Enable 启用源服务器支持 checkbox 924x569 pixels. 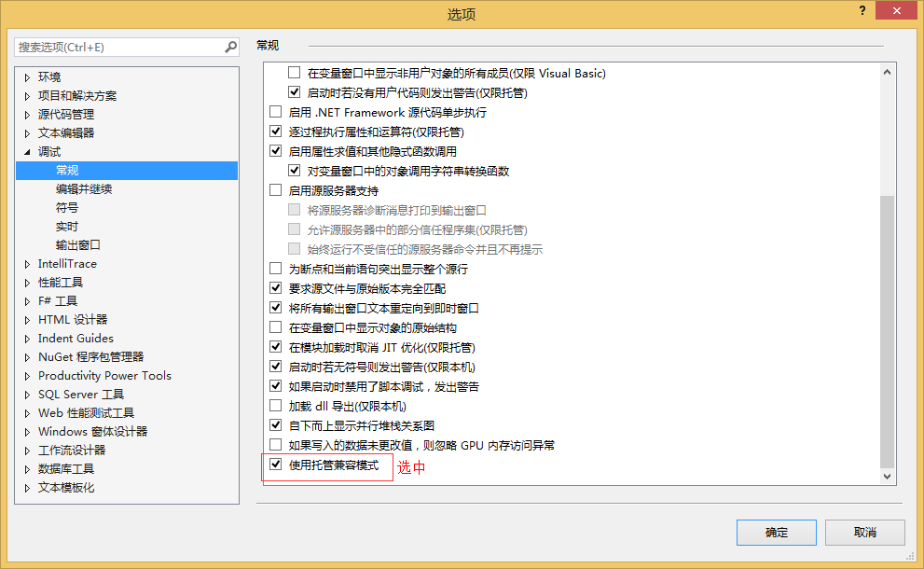click(x=275, y=190)
